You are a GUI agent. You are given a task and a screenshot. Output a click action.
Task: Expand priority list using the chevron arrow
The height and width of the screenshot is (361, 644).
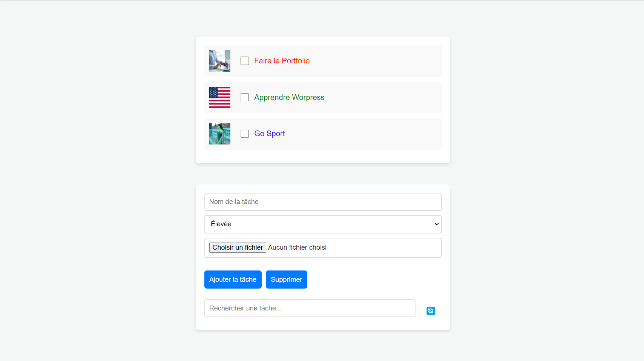click(437, 224)
